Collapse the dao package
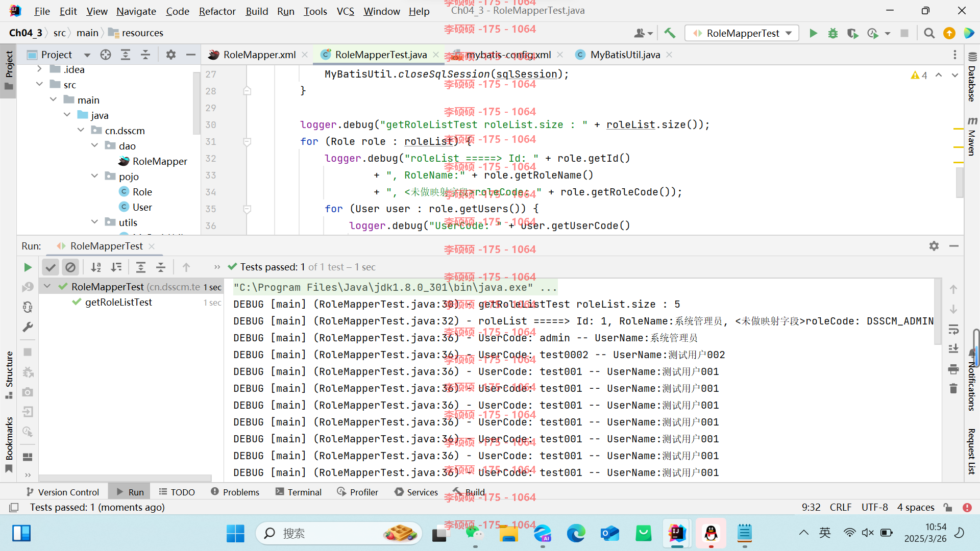 [94, 145]
